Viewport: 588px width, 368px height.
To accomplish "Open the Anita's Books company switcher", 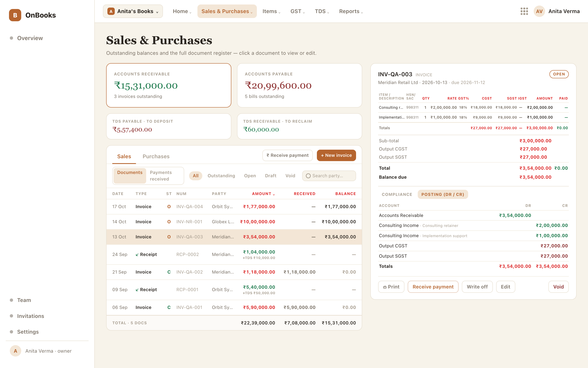I will click(133, 11).
